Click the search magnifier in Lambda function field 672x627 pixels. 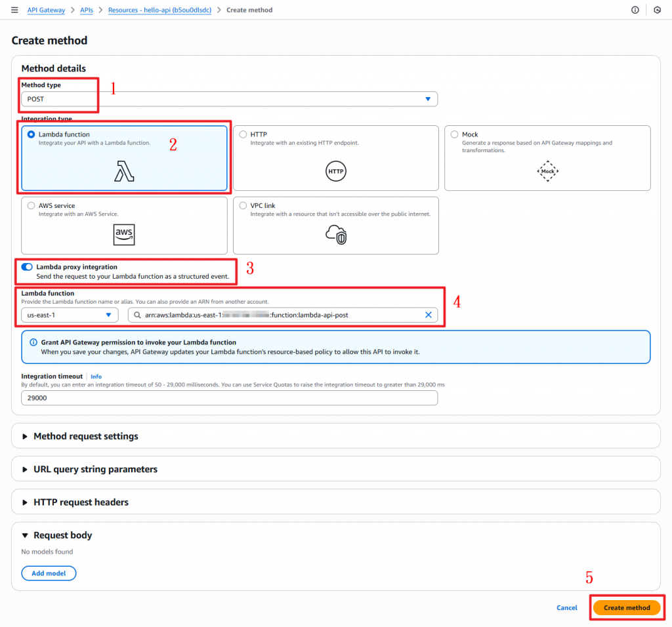click(137, 315)
